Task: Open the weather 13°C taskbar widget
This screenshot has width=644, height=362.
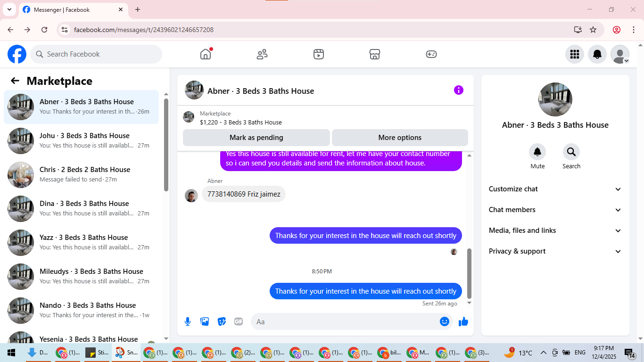Action: click(x=518, y=353)
